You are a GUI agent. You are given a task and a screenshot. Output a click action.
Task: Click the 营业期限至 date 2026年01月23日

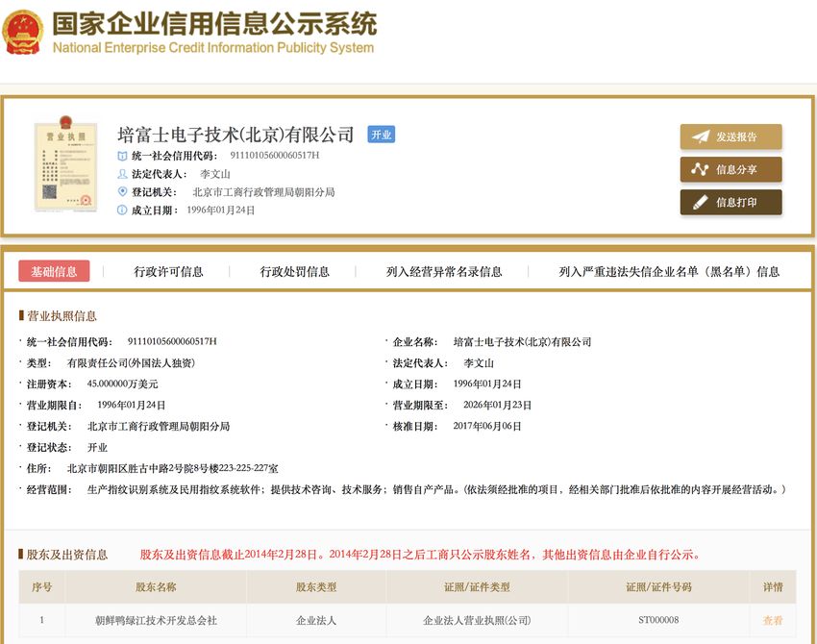click(x=497, y=405)
